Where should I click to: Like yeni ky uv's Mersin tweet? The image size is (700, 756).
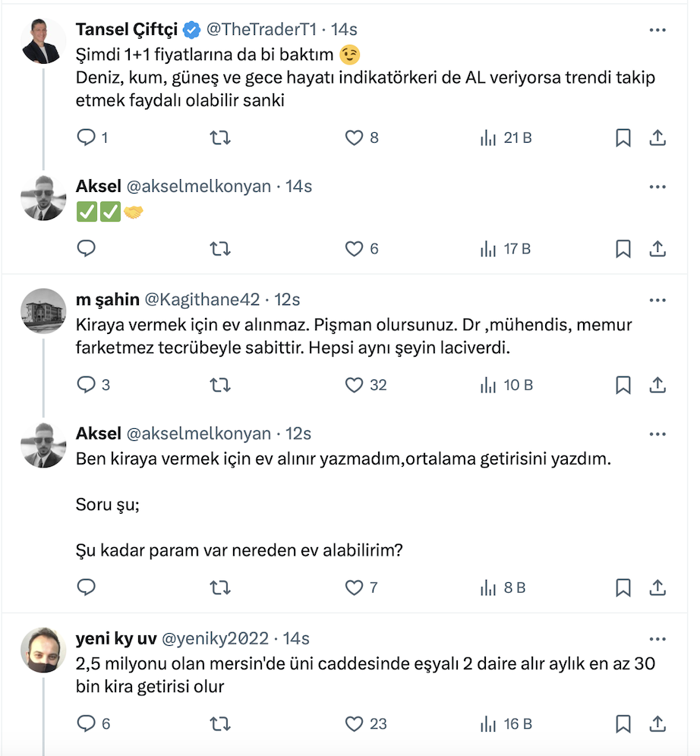coord(355,723)
